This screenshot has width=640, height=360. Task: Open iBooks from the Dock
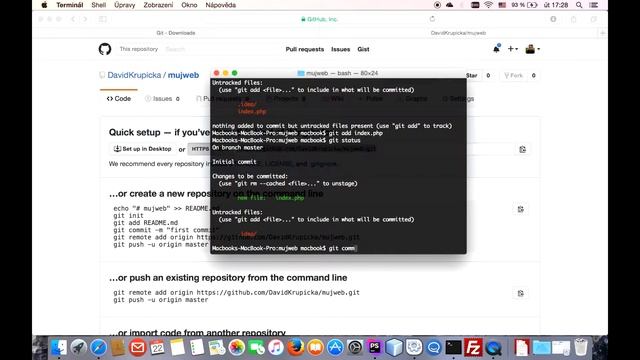(316, 348)
